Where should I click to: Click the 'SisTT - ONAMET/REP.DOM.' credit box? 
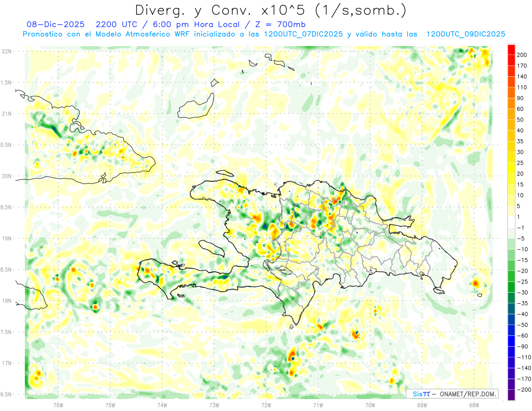pos(452,394)
